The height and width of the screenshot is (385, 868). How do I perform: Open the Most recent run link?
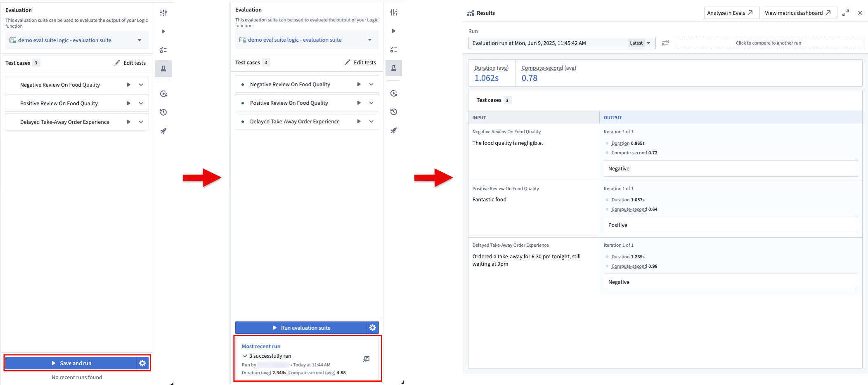[x=261, y=346]
